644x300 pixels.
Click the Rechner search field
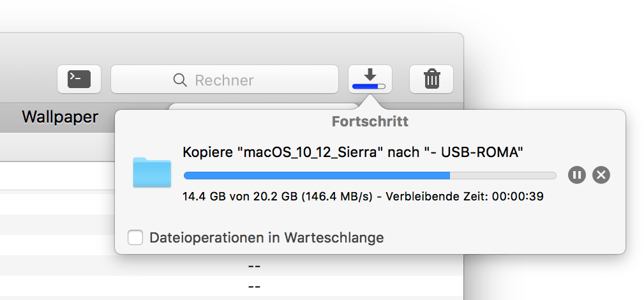point(224,79)
